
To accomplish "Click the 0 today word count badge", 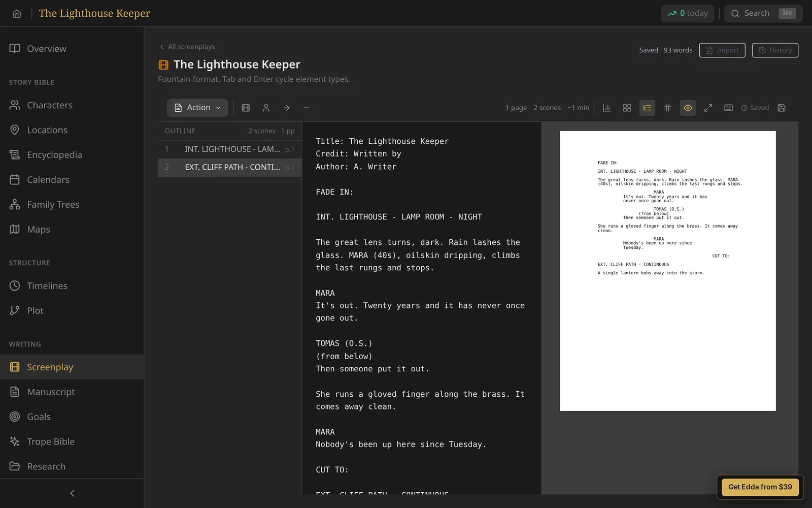I will click(x=688, y=14).
